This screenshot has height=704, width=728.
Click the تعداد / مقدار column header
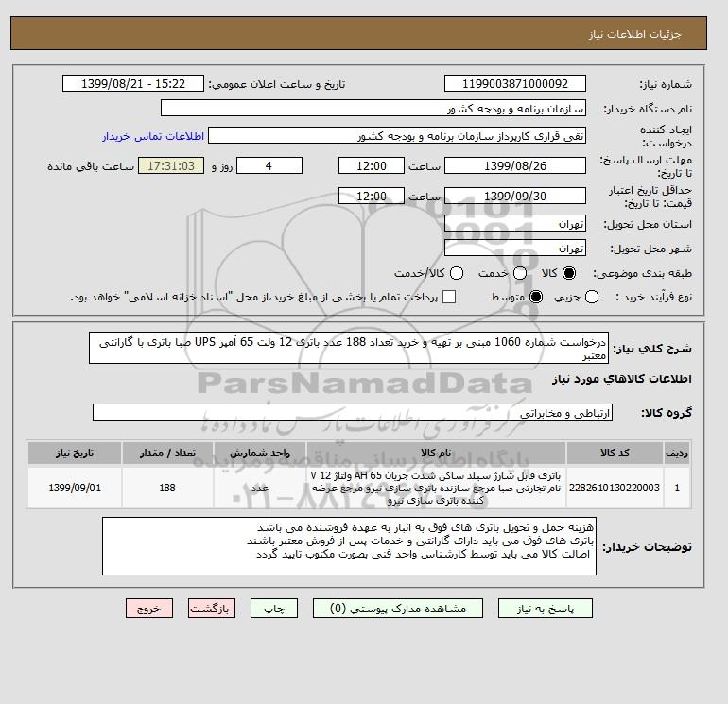pos(167,453)
